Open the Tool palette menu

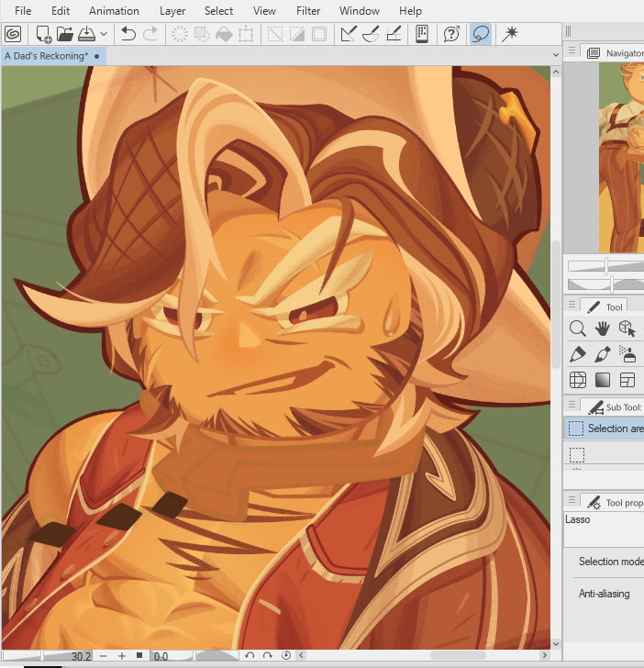pyautogui.click(x=572, y=305)
